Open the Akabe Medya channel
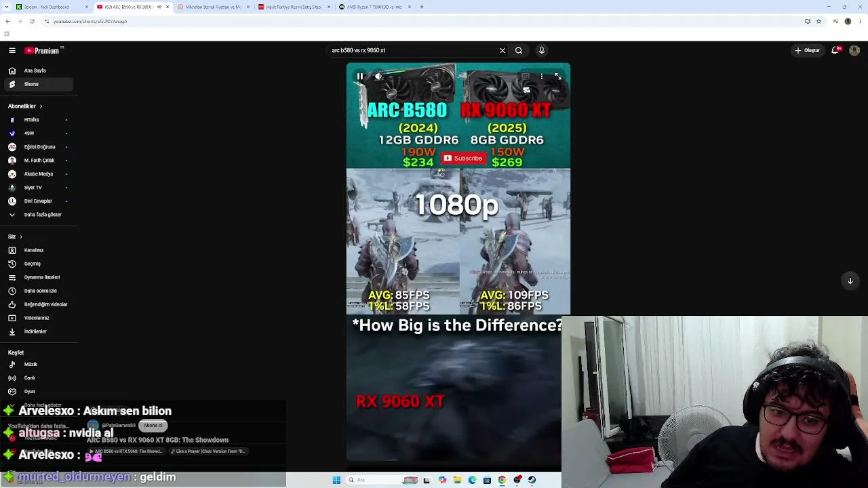 coord(39,174)
